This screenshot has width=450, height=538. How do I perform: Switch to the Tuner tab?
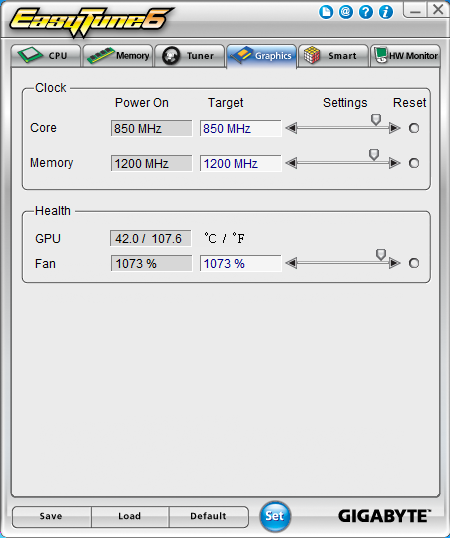click(x=190, y=56)
